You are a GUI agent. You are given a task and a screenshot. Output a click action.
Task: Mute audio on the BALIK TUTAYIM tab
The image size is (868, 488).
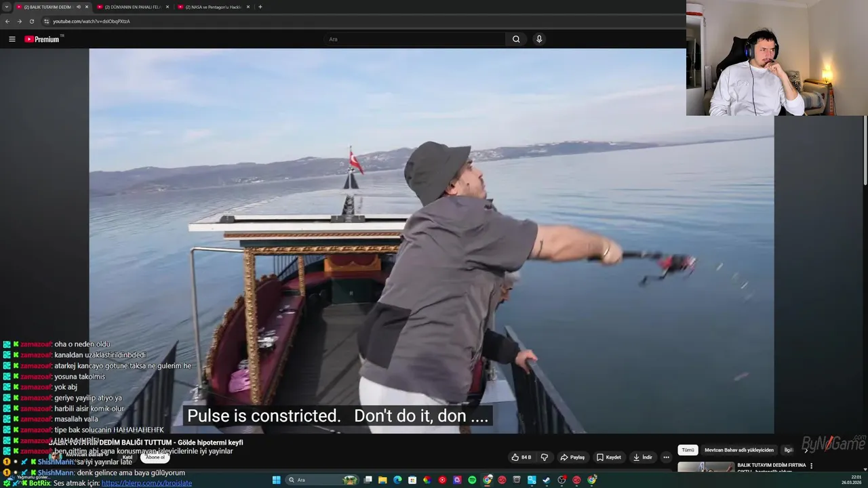(79, 7)
